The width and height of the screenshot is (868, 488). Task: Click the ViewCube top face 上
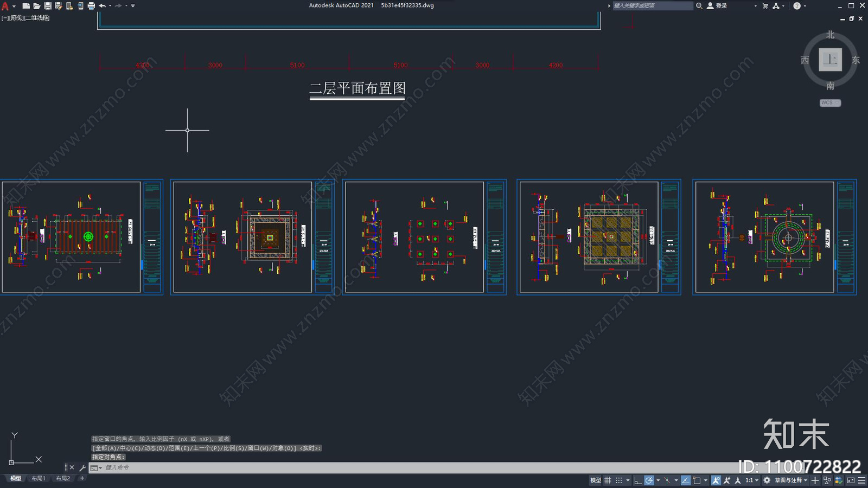830,60
